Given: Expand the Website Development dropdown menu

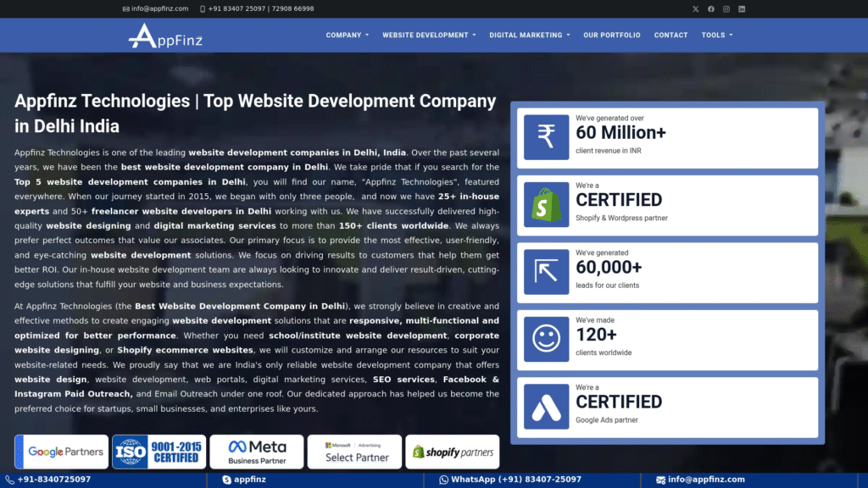Looking at the screenshot, I should [x=429, y=35].
